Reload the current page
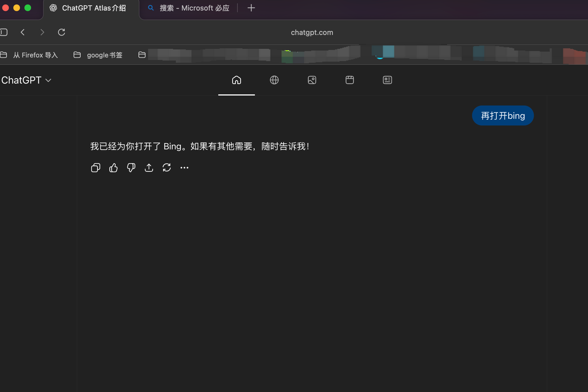This screenshot has width=588, height=392. 62,32
